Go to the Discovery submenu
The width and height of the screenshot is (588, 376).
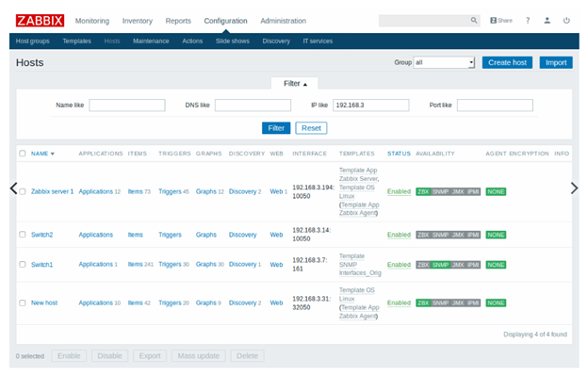(276, 41)
